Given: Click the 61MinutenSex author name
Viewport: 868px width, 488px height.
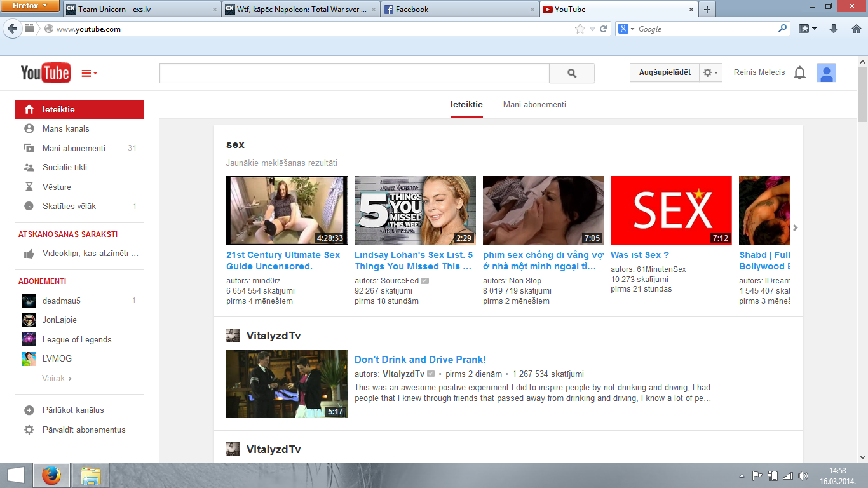Looking at the screenshot, I should pyautogui.click(x=661, y=269).
